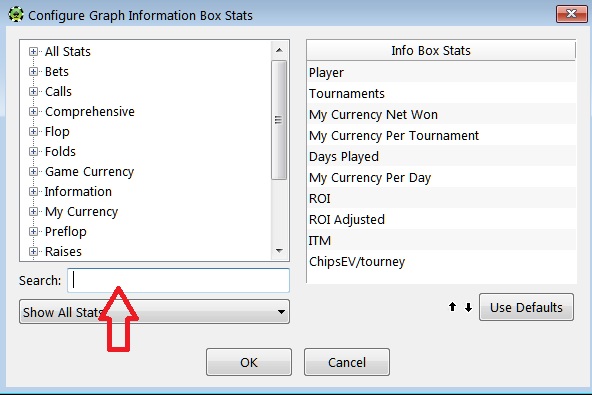This screenshot has height=395, width=592.
Task: Select the Bets category label
Action: [x=57, y=71]
